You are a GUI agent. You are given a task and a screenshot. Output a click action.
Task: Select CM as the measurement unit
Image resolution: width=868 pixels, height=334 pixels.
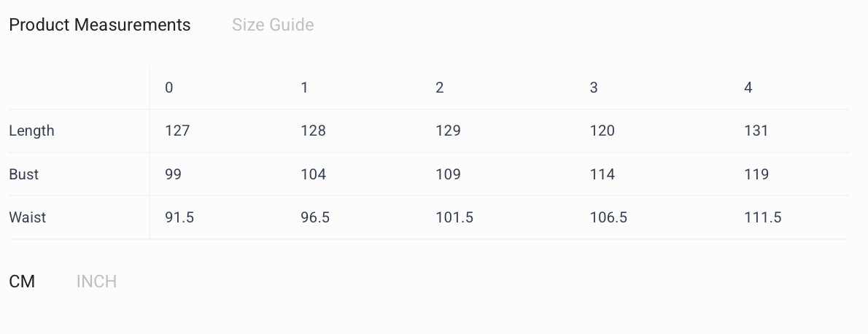(22, 281)
